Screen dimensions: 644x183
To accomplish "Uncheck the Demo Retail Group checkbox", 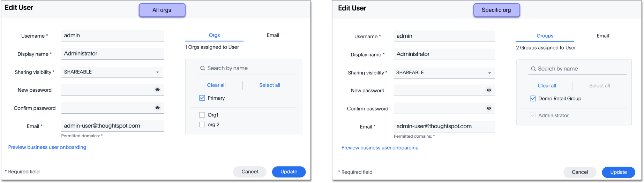I will 533,99.
